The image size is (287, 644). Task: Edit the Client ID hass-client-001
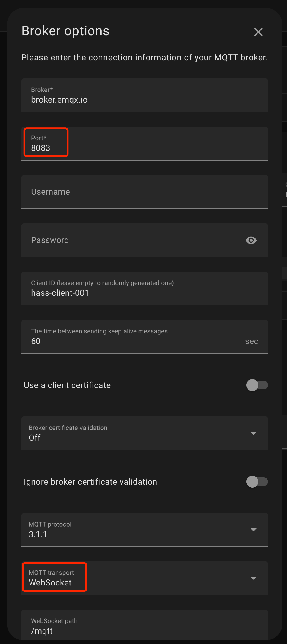[x=144, y=293]
